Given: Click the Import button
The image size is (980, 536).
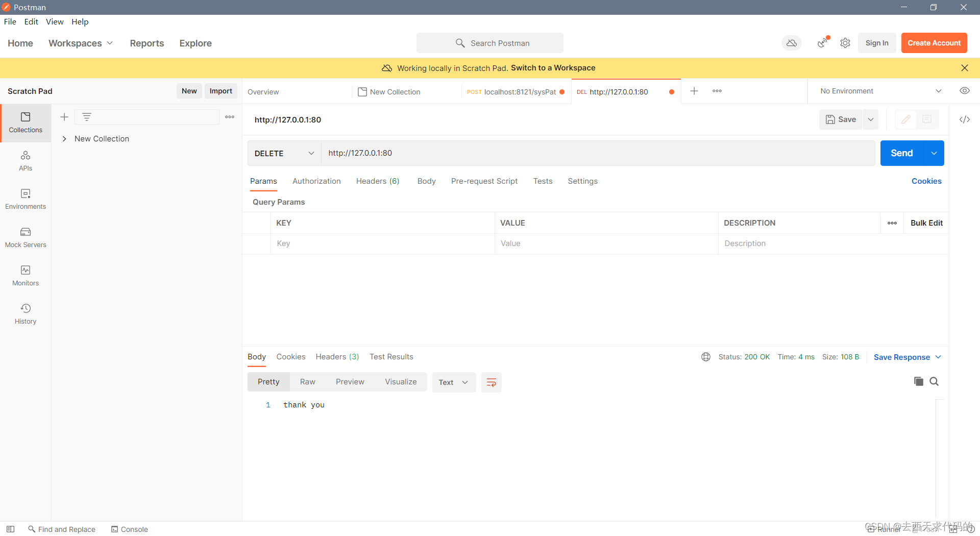Looking at the screenshot, I should [221, 91].
